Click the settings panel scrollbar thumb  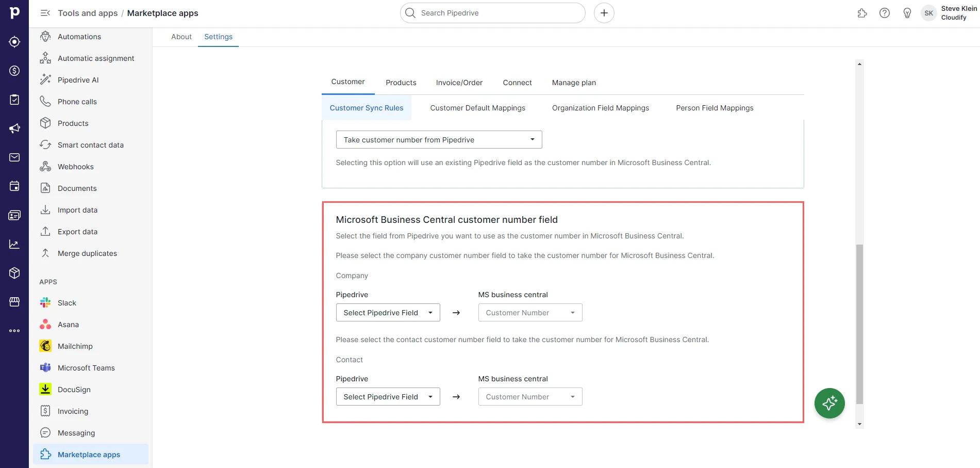[x=859, y=324]
